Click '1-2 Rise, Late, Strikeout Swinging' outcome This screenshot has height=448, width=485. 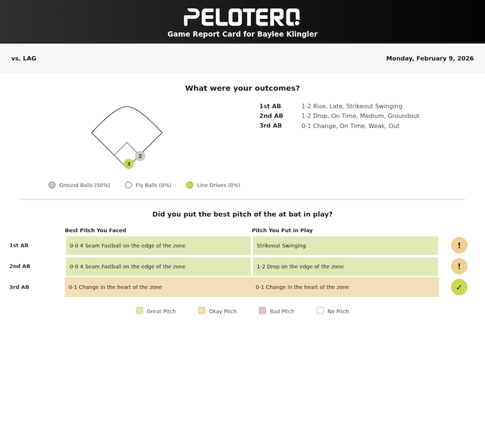352,106
